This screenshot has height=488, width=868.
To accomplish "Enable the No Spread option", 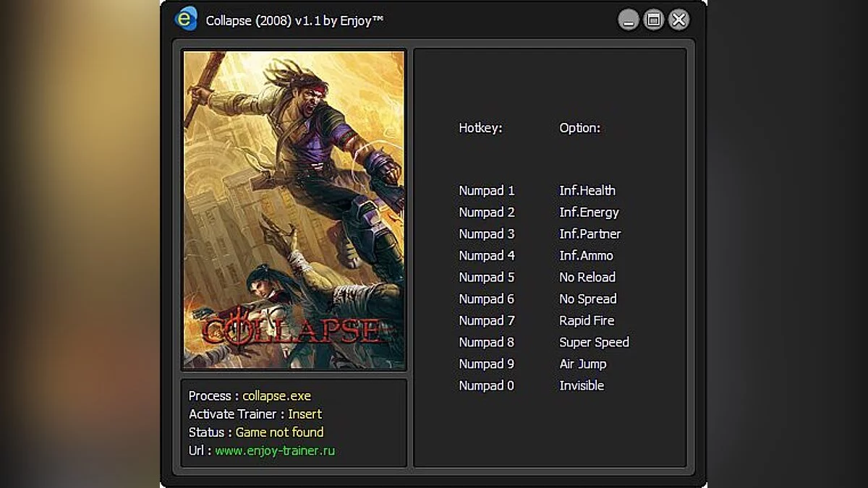I will [x=587, y=299].
